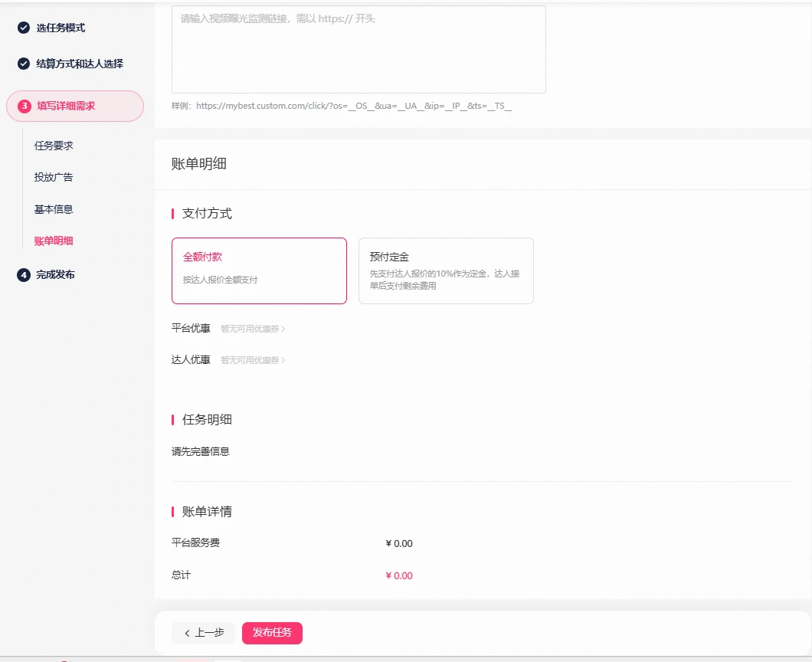Expand the 达人优惠 coupon selector arrow
Screen dimensions: 812x662
pyautogui.click(x=283, y=360)
